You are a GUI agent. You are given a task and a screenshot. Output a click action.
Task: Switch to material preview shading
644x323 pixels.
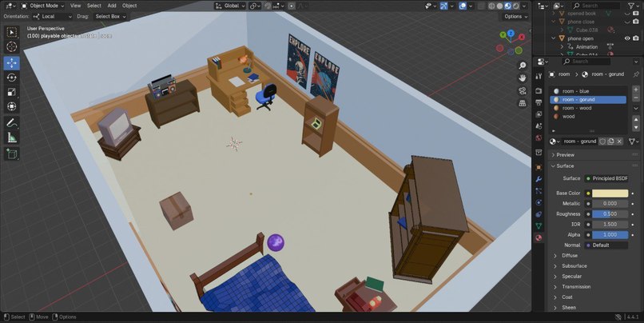click(x=508, y=6)
